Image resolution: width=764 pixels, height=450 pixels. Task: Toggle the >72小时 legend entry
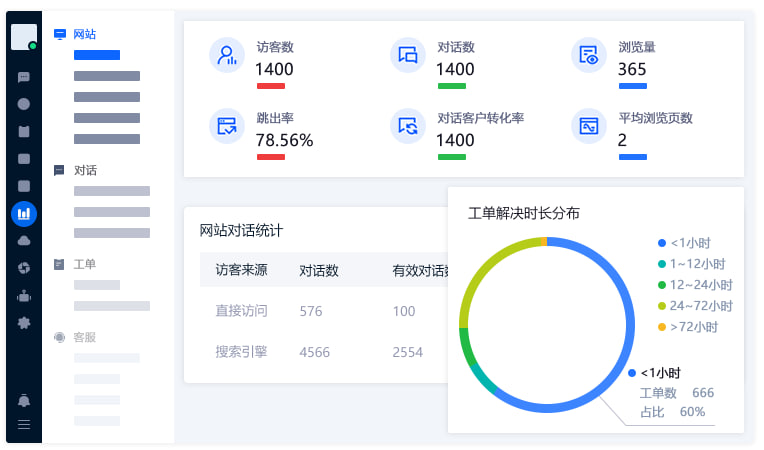pos(688,327)
